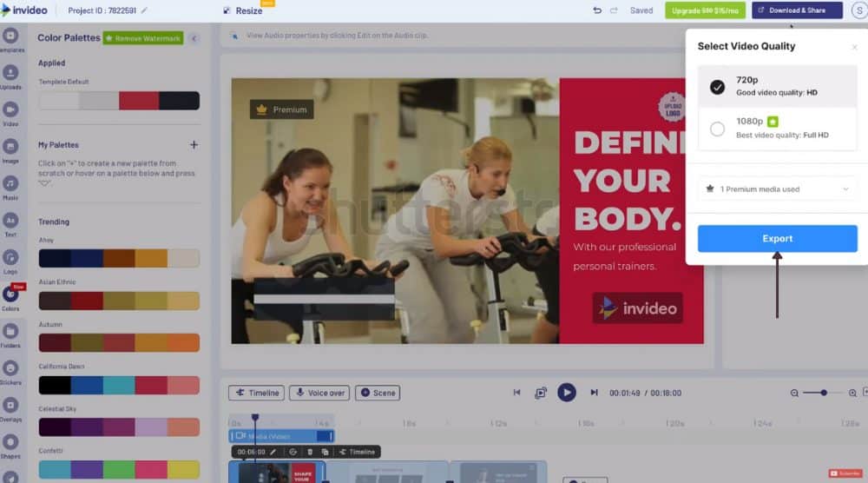Open the Text sidebar panel
Viewport: 868px width, 483px height.
point(10,225)
